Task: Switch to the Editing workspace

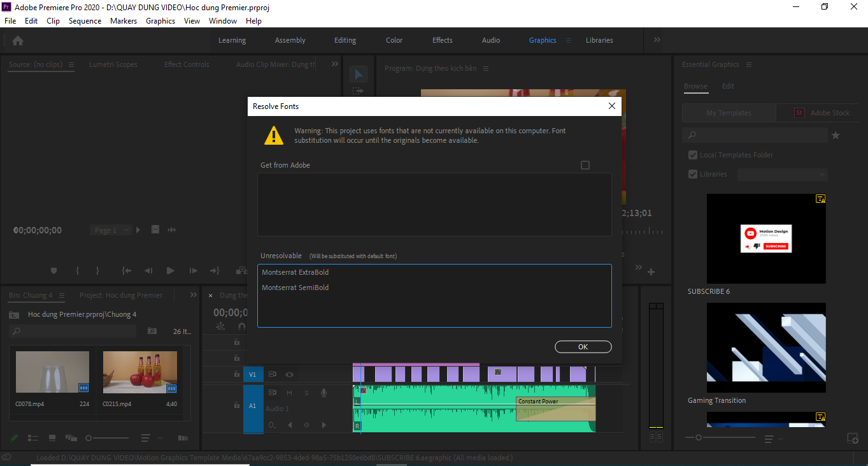Action: pyautogui.click(x=345, y=40)
